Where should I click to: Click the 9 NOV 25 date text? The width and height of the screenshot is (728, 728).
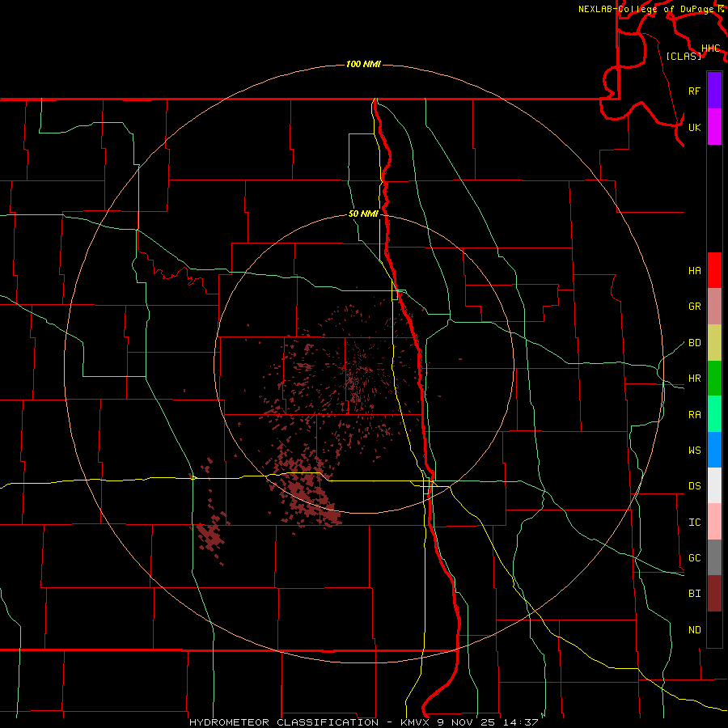point(467,722)
